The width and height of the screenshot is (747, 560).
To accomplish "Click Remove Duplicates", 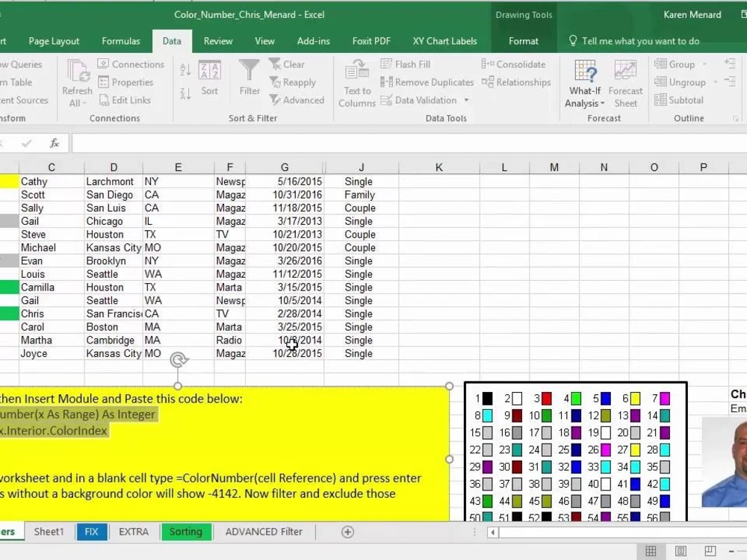I will pyautogui.click(x=427, y=82).
